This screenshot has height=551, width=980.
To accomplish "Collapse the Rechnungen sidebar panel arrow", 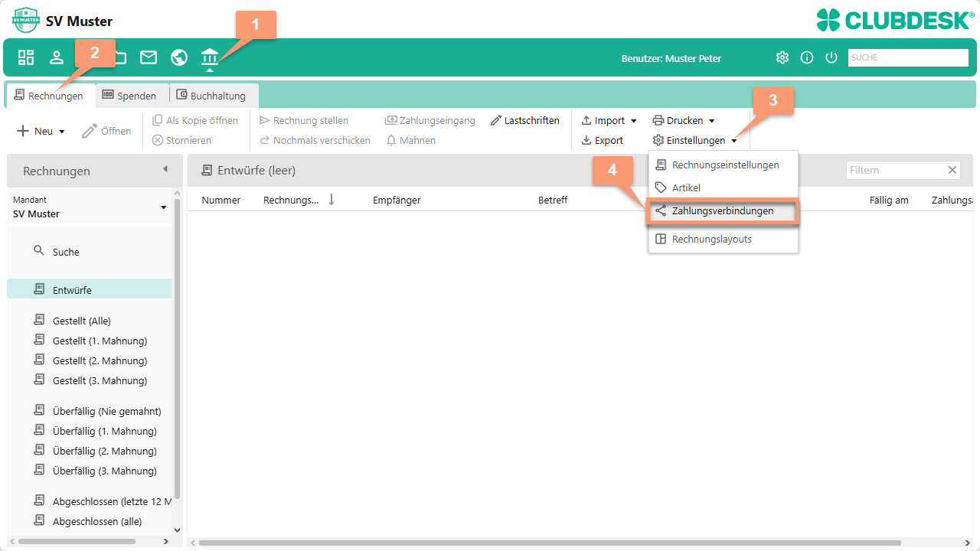I will pyautogui.click(x=165, y=169).
